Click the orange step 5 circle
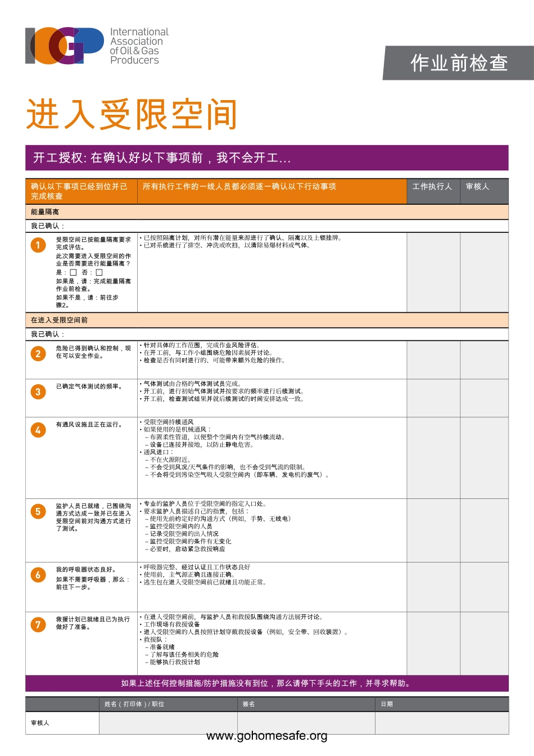This screenshot has height=756, width=534. tap(38, 512)
